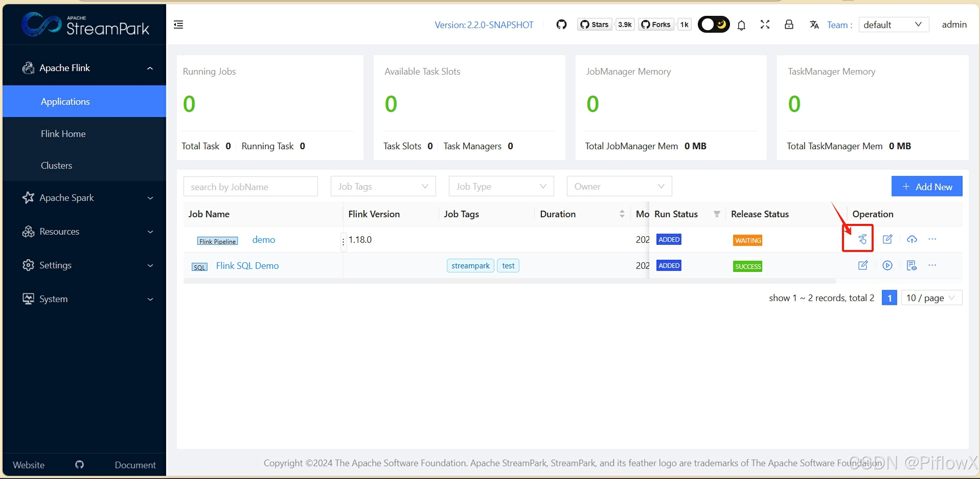Expand the Apache Spark menu

click(84, 198)
